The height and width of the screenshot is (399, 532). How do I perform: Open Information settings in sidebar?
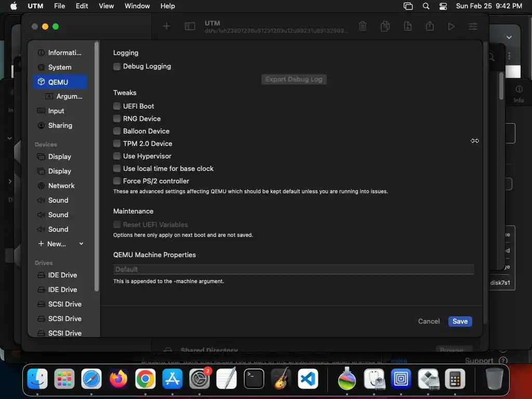coord(60,52)
